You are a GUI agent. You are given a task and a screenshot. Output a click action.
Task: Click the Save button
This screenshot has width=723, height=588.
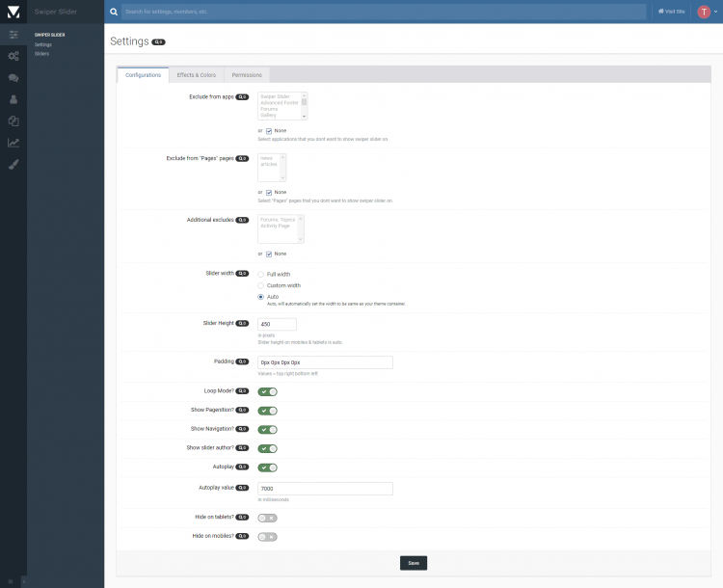coord(413,563)
